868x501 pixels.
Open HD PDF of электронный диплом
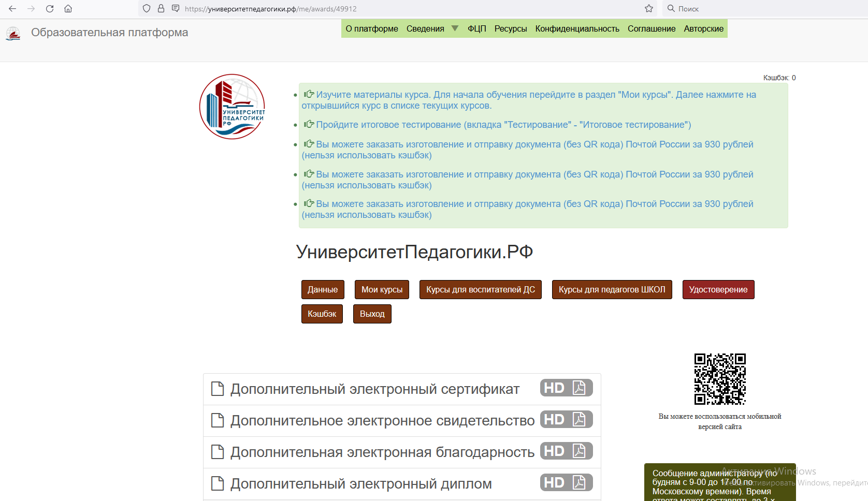[566, 482]
